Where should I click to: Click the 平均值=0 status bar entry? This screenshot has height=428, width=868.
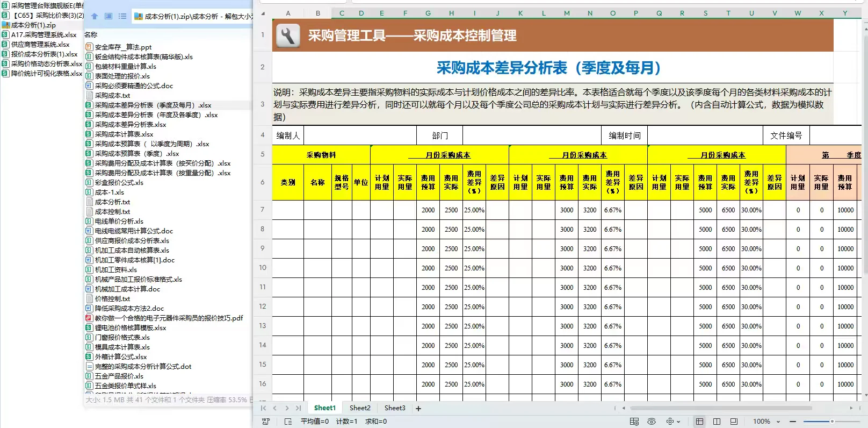[x=315, y=422]
